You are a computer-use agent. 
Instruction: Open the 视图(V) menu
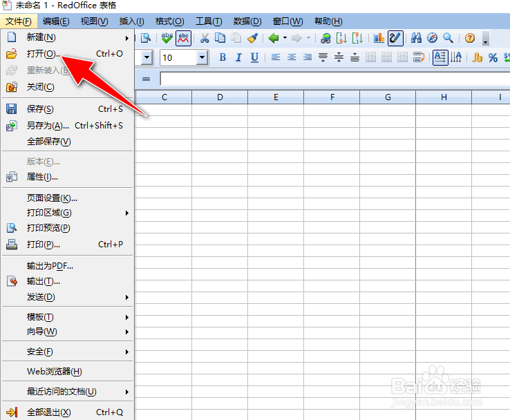pos(94,21)
